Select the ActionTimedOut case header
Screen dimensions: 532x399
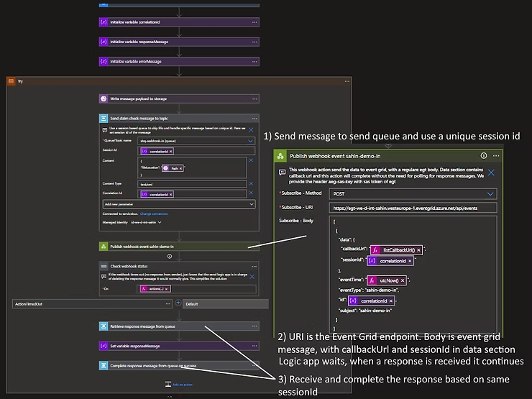point(29,303)
